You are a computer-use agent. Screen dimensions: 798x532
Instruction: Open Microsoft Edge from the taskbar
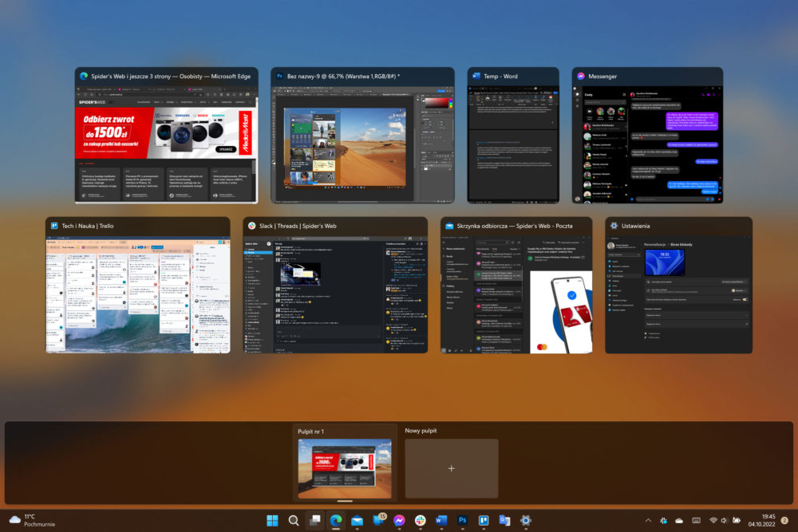click(336, 520)
